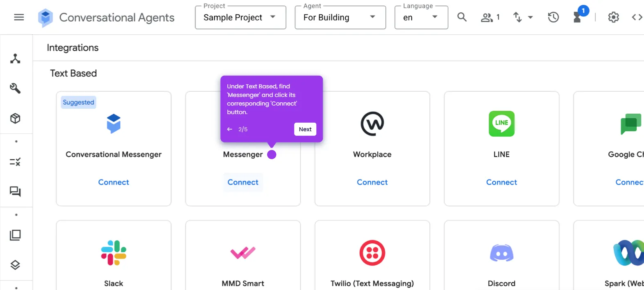The width and height of the screenshot is (644, 290).
Task: Click Connect under Messenger
Action: coord(243,182)
